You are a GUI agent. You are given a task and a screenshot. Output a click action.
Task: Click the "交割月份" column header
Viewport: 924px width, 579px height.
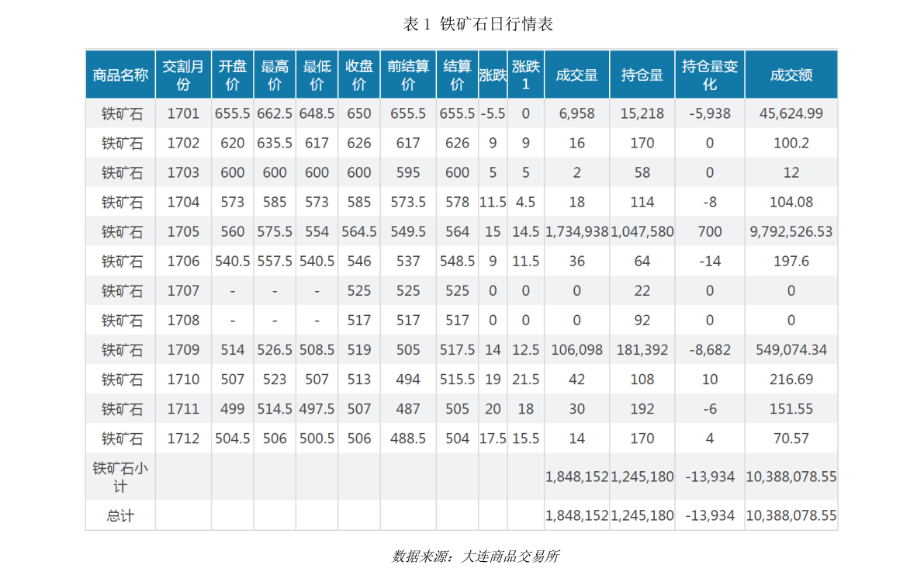183,75
